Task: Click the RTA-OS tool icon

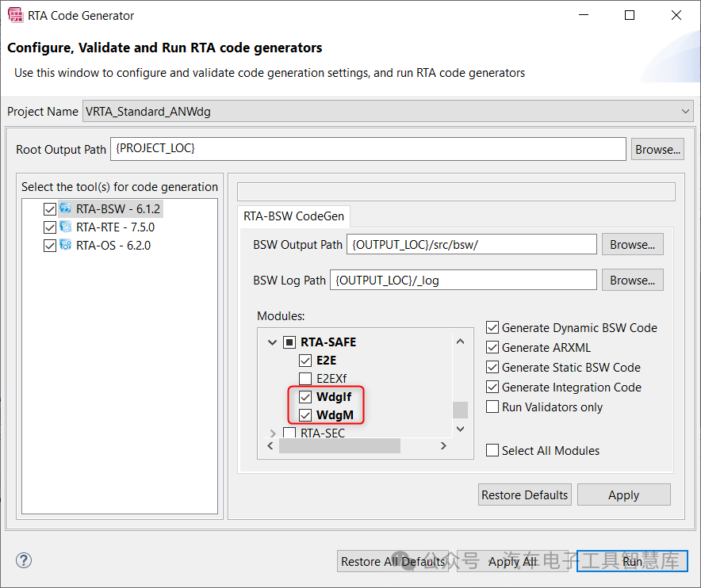Action: pyautogui.click(x=66, y=246)
